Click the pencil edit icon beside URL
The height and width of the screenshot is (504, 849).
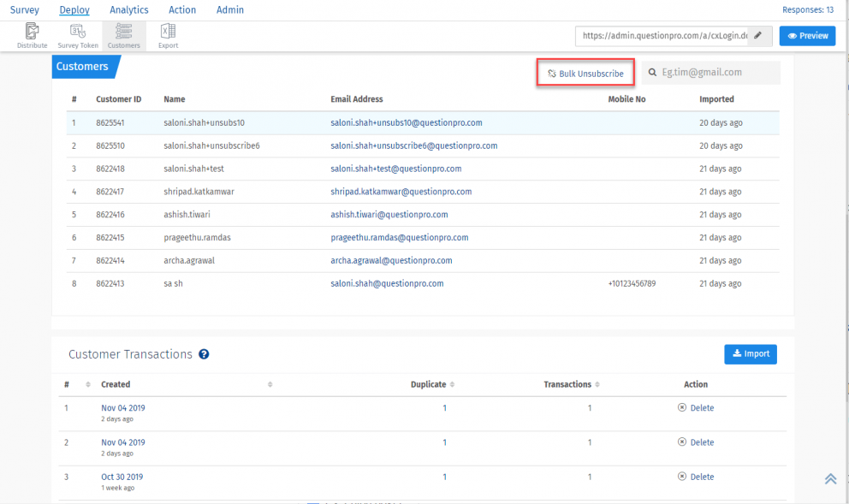(x=758, y=36)
